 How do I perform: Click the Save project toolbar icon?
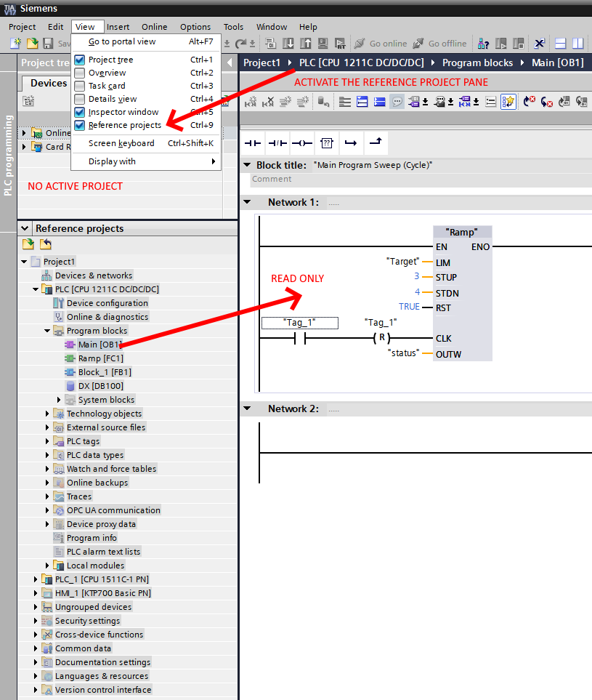coord(48,44)
